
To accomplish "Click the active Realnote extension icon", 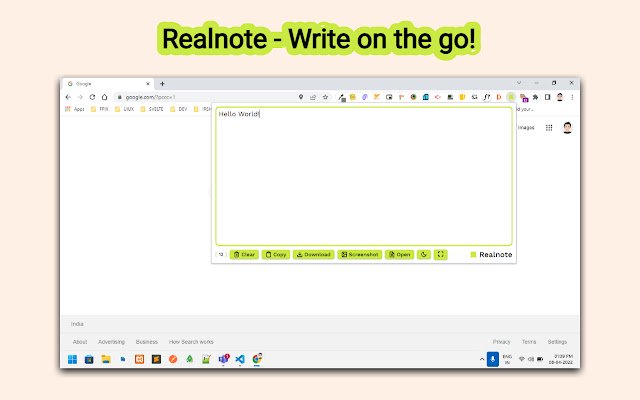I will click(511, 97).
